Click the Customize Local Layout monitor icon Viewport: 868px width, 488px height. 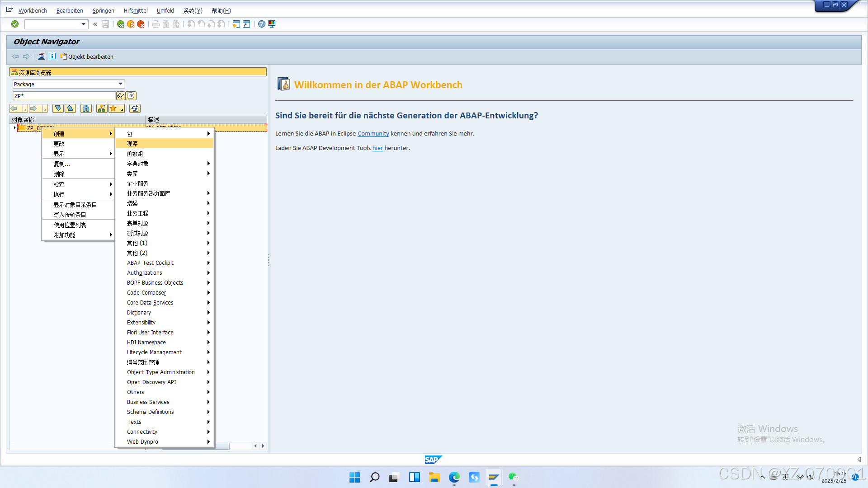[272, 24]
